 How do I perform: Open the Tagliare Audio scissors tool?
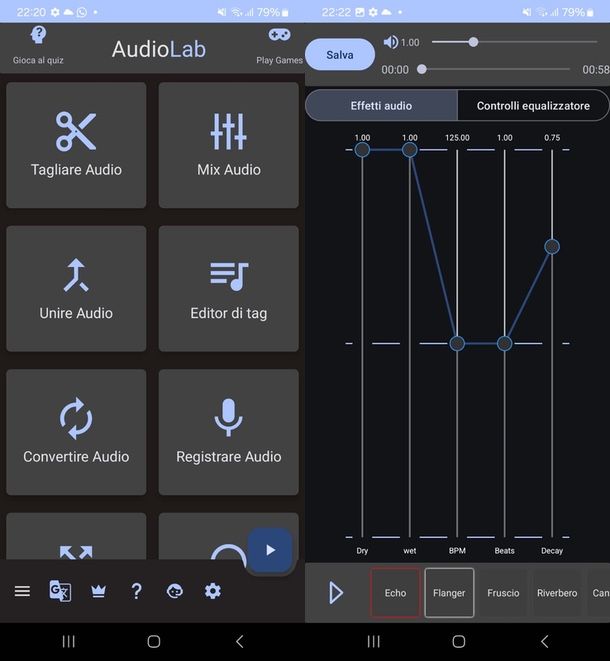[x=76, y=145]
